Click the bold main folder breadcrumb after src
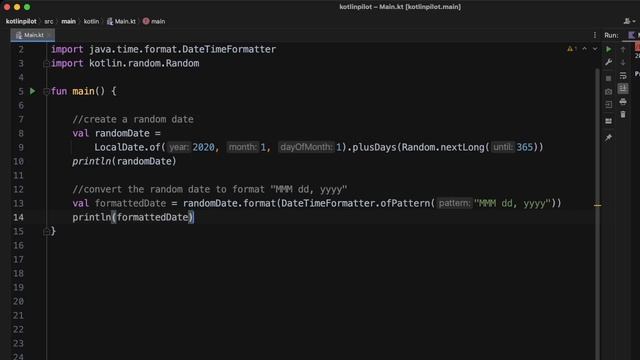 click(x=69, y=21)
